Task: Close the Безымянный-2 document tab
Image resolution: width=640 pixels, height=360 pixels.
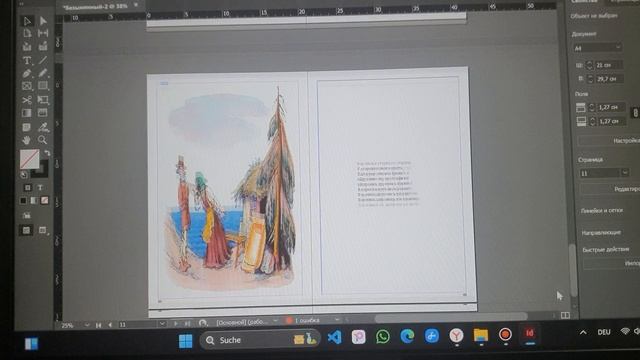Action: coord(136,5)
